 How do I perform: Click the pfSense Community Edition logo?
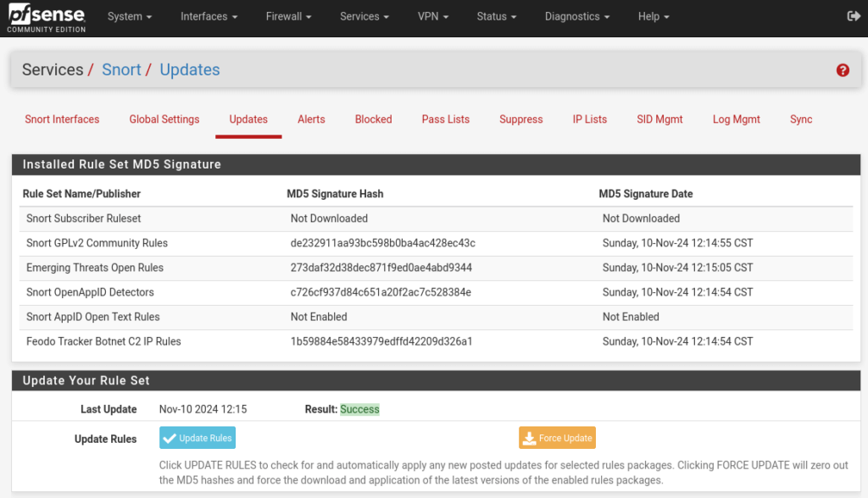[47, 18]
